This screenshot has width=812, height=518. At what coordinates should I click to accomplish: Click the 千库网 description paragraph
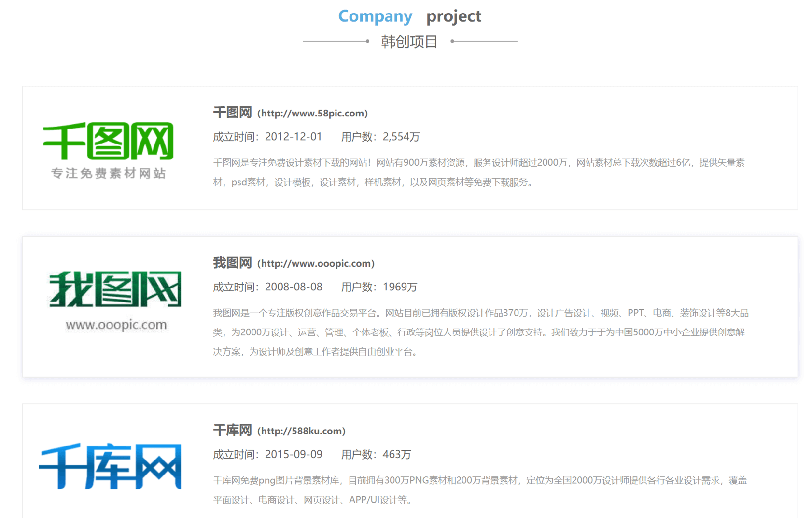point(480,490)
